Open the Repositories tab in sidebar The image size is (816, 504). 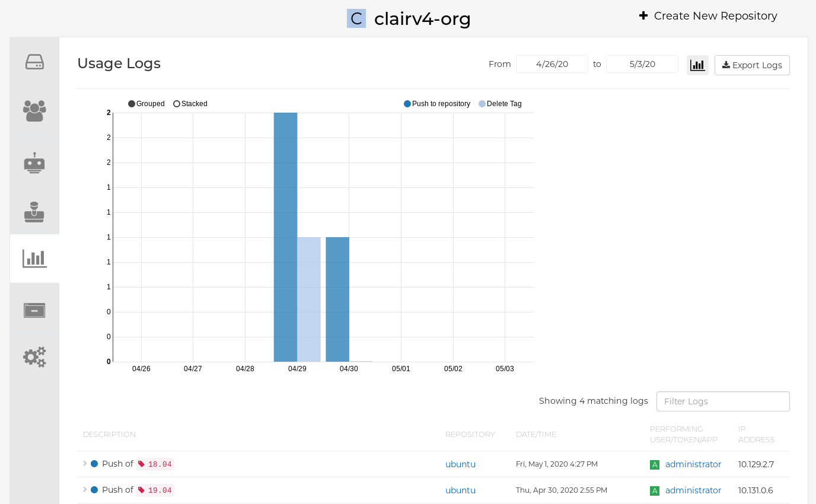[34, 62]
